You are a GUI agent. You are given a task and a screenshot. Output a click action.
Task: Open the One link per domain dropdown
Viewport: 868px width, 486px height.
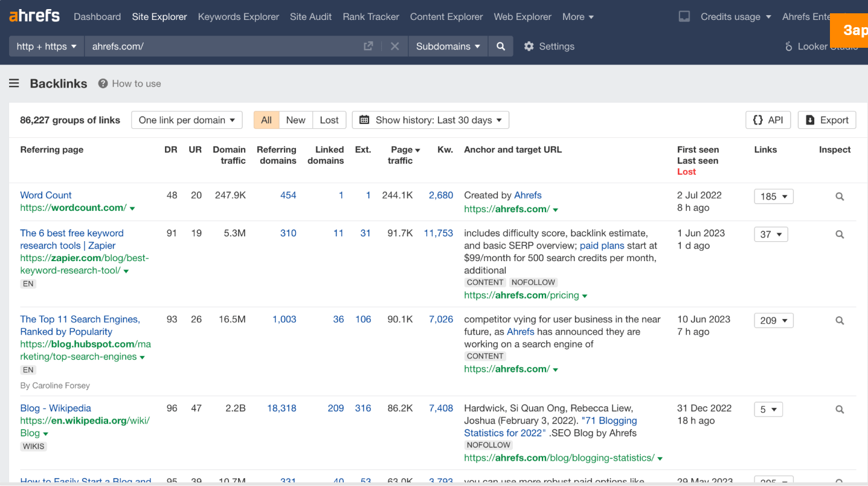[x=187, y=120]
